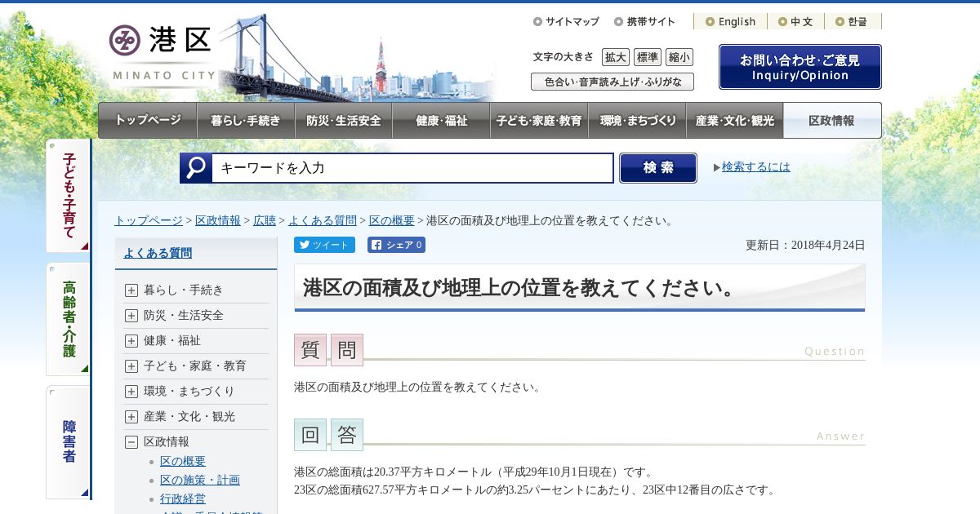The width and height of the screenshot is (980, 514).
Task: Open 区政情報 navigation tab
Action: click(x=832, y=121)
